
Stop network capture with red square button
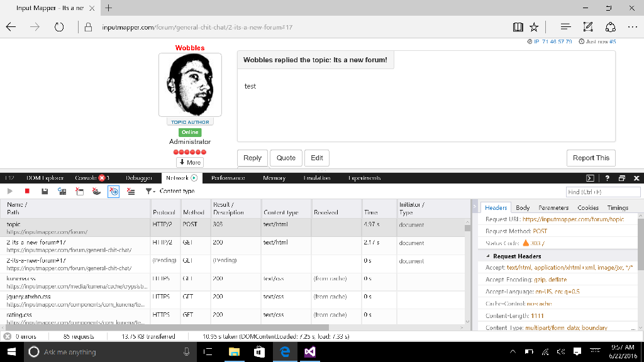27,191
